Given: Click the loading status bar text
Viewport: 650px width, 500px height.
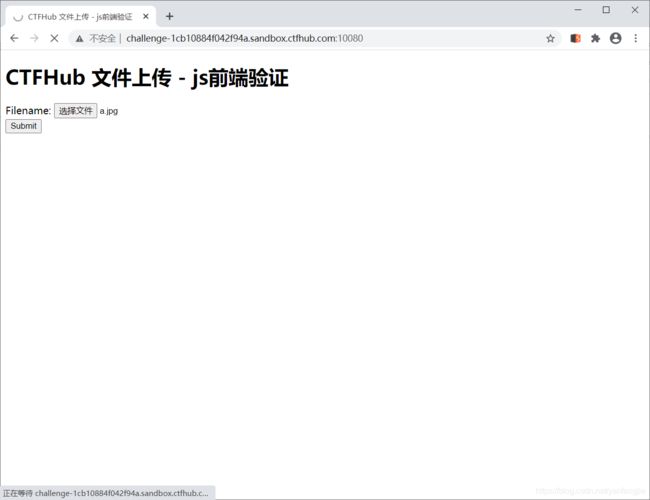Looking at the screenshot, I should tap(106, 493).
